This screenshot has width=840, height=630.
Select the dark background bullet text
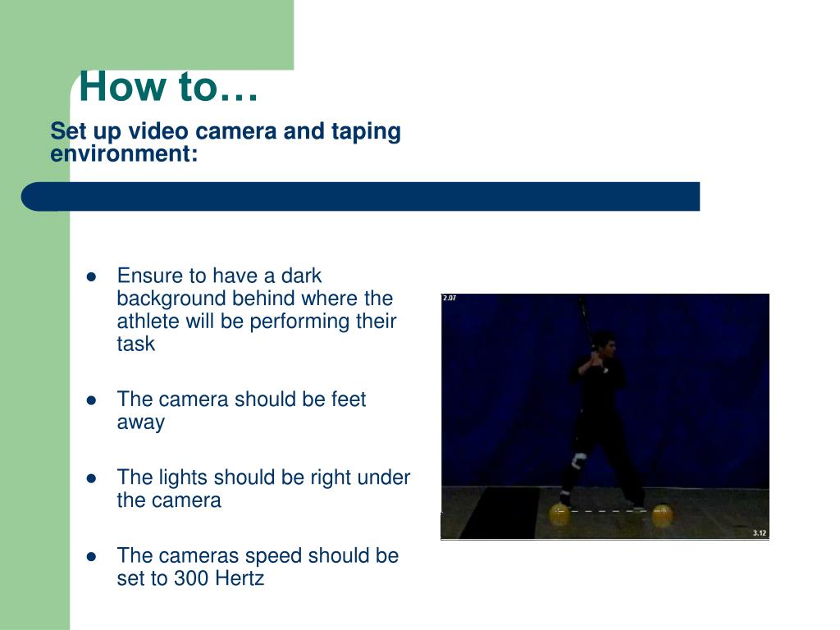click(x=257, y=309)
